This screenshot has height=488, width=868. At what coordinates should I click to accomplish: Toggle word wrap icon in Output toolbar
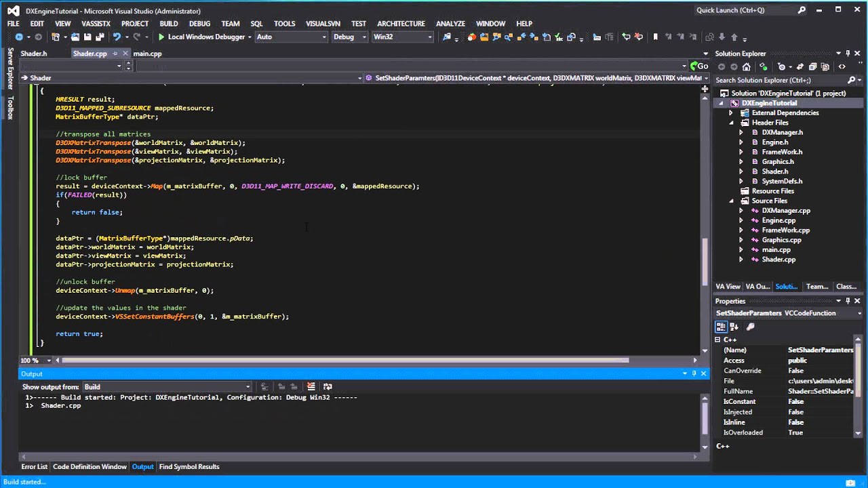tap(328, 386)
